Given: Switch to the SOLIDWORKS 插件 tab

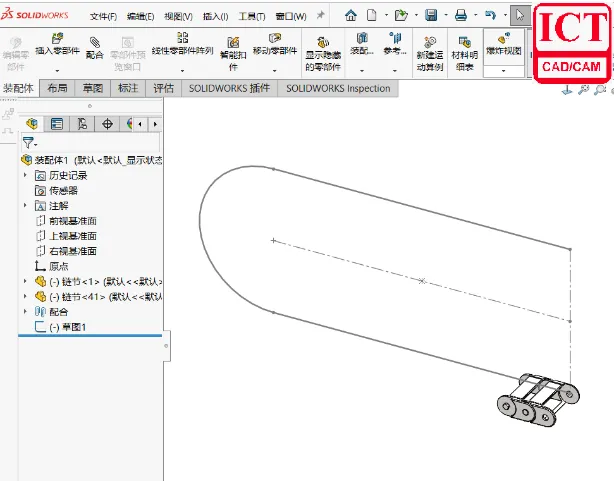Looking at the screenshot, I should 229,88.
